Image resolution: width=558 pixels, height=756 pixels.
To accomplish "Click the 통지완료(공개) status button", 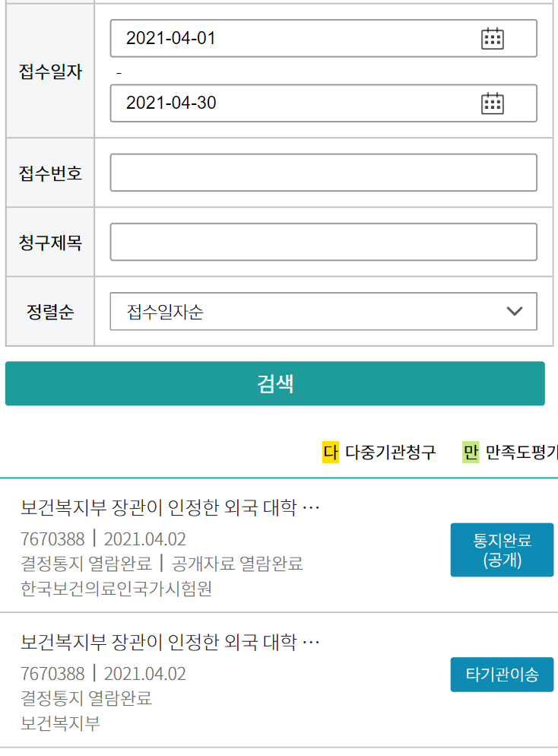I will (x=502, y=550).
